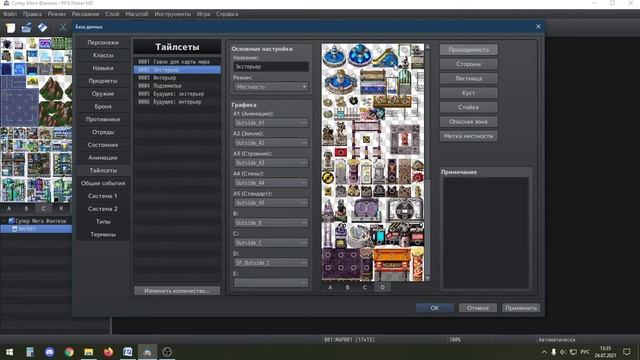Screen dimensions: 640x360
Task: Click the Опасная зона button
Action: click(469, 122)
